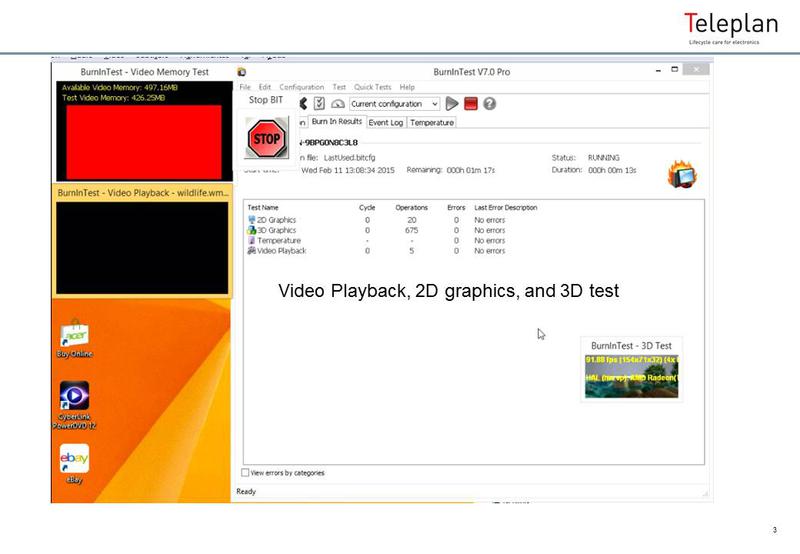The height and width of the screenshot is (554, 800).
Task: Click the Video Playback row icon
Action: point(252,250)
